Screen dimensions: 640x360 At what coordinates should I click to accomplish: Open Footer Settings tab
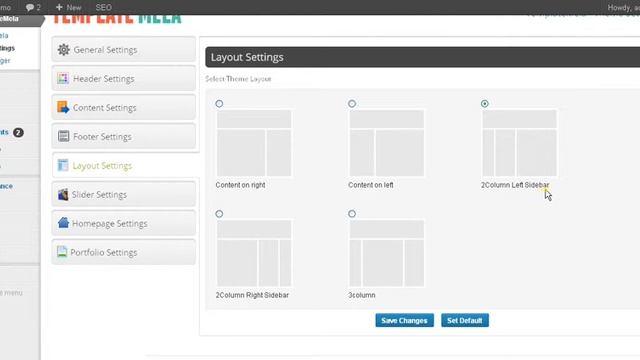(x=124, y=136)
